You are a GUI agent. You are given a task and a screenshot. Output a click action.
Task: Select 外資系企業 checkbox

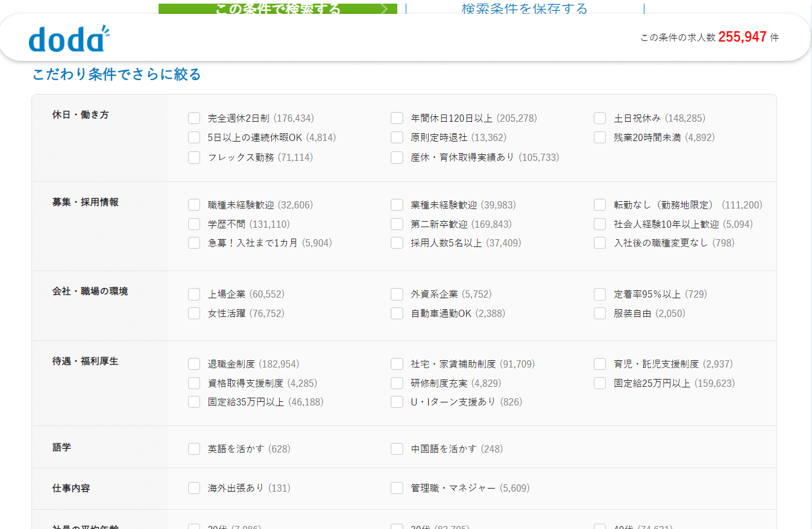(x=397, y=294)
